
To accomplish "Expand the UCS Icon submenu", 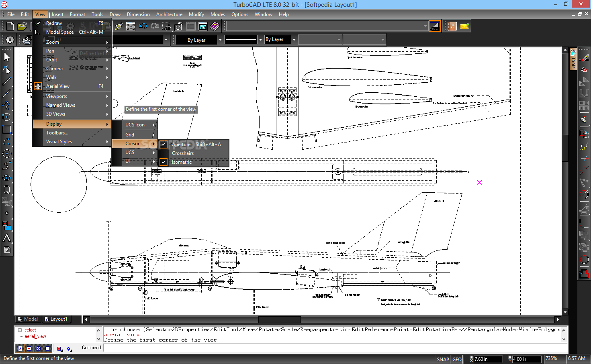I will 135,125.
